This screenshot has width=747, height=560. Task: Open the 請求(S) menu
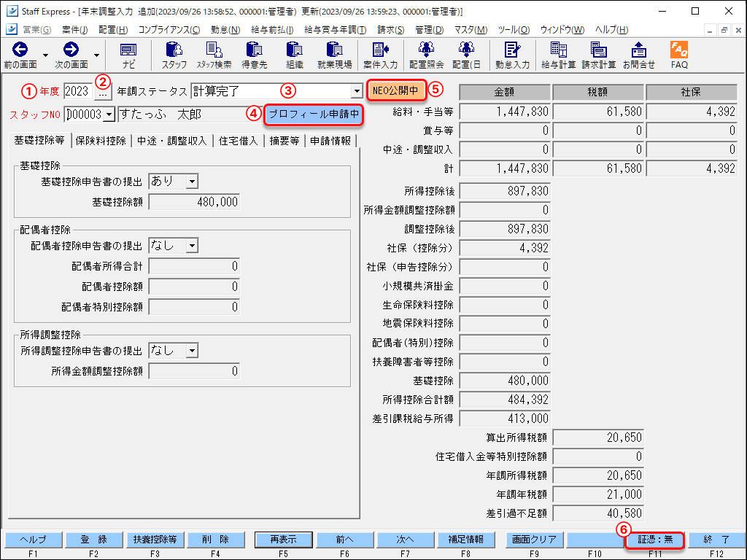391,29
